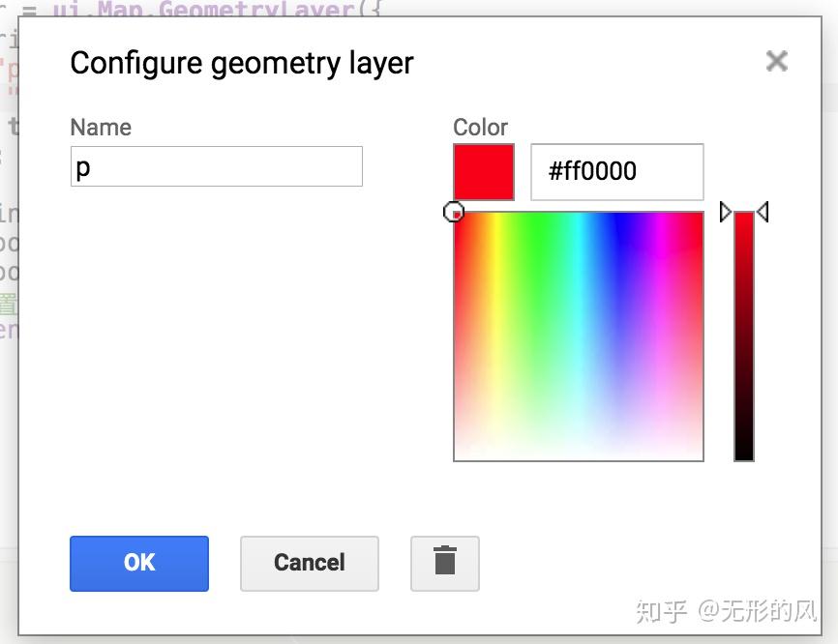Click the #ff0000 hex color field
838x644 pixels.
pos(616,172)
